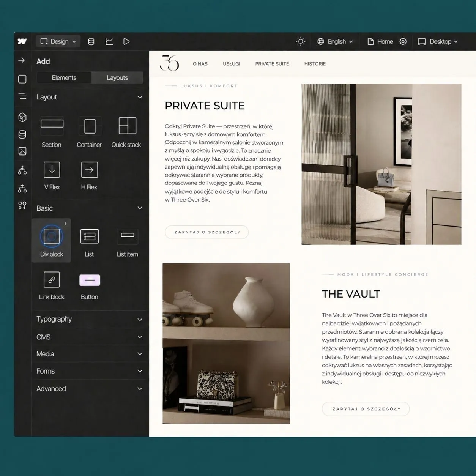Open the HISTORIE nav link
The image size is (476, 476).
[x=315, y=64]
